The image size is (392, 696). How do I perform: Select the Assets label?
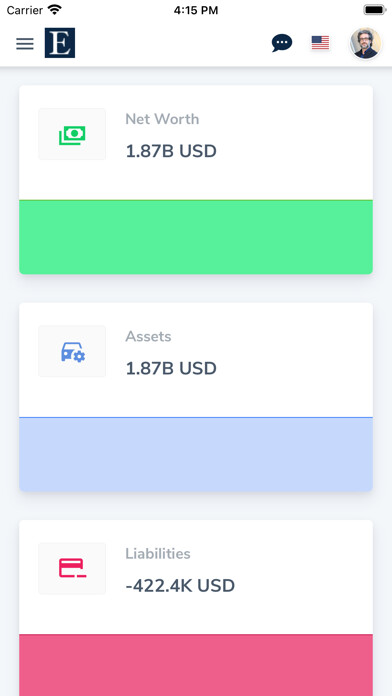coord(148,336)
